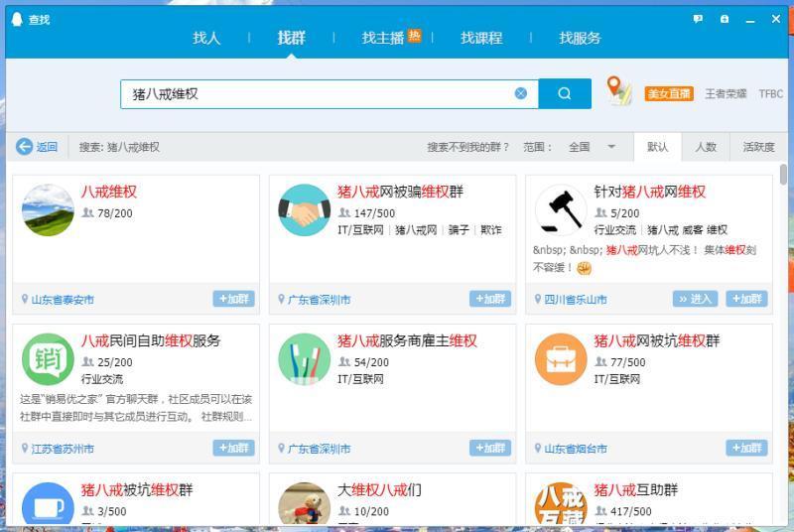The image size is (794, 532).
Task: Sort results by 默认
Action: coord(657,147)
